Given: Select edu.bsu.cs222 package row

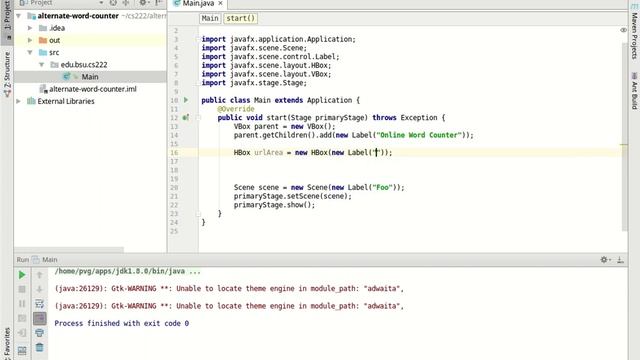Looking at the screenshot, I should [x=90, y=64].
